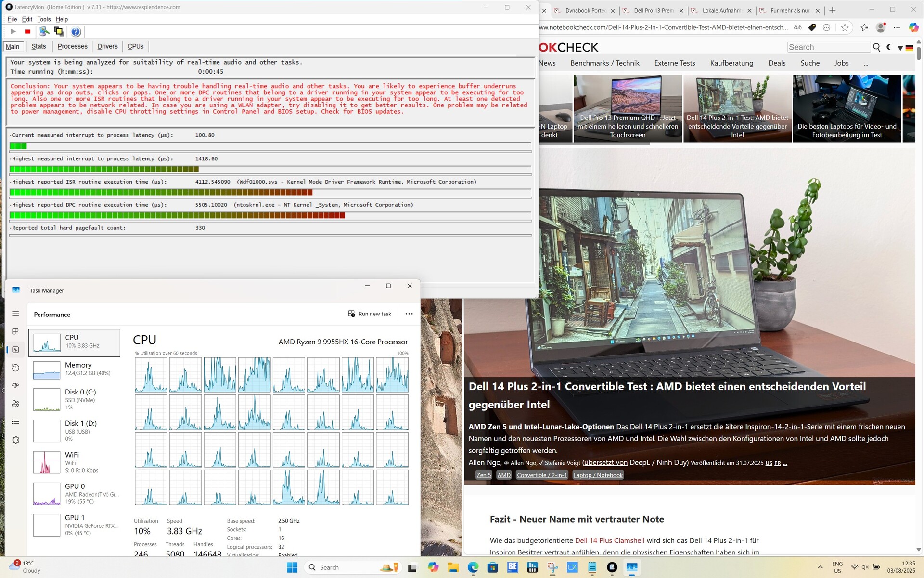
Task: Open the Convertible / 2-in-1 tag link
Action: (x=542, y=475)
